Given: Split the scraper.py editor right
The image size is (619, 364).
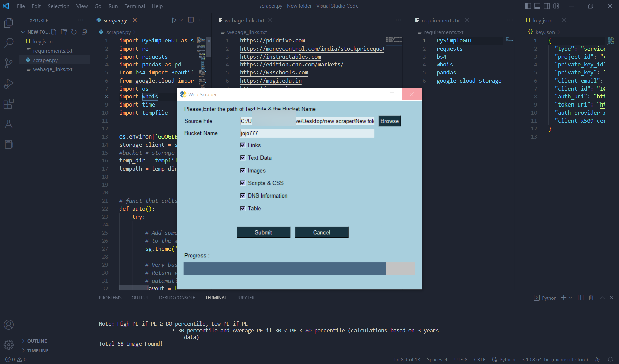Looking at the screenshot, I should pos(191,20).
